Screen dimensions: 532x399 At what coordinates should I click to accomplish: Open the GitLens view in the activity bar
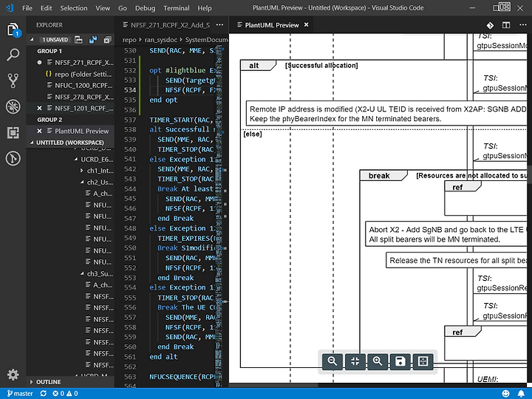click(13, 158)
